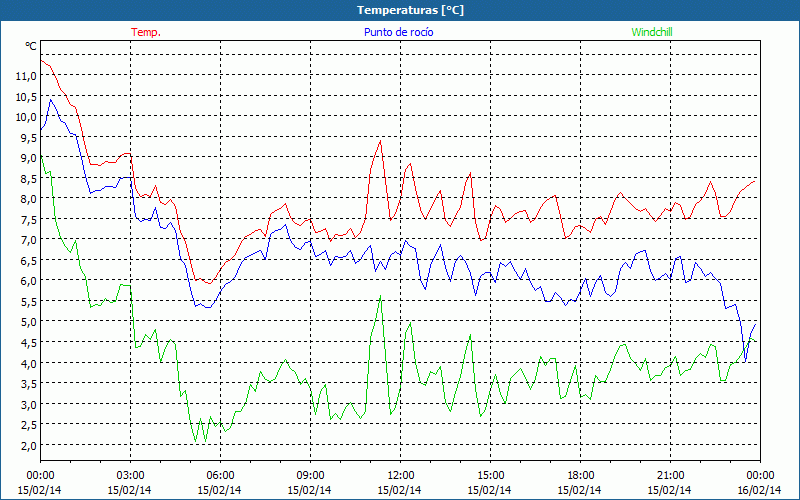Click the 9,0 y-axis value
This screenshot has height=500, width=800.
click(28, 158)
